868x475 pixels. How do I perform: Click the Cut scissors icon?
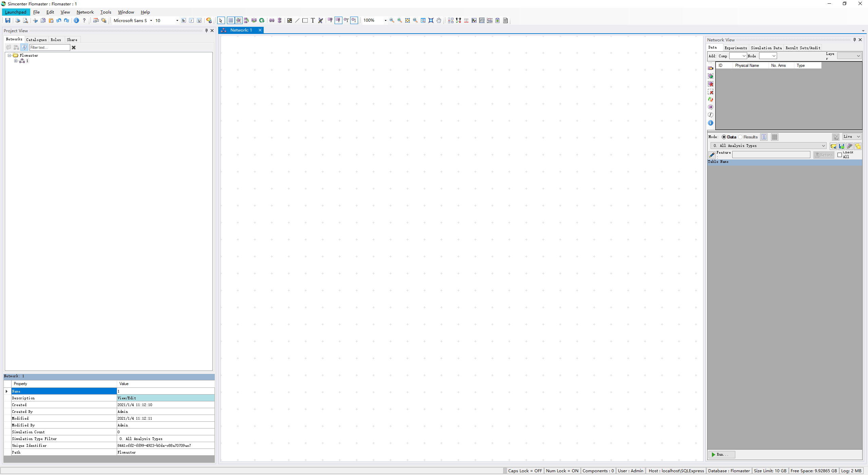(x=35, y=20)
